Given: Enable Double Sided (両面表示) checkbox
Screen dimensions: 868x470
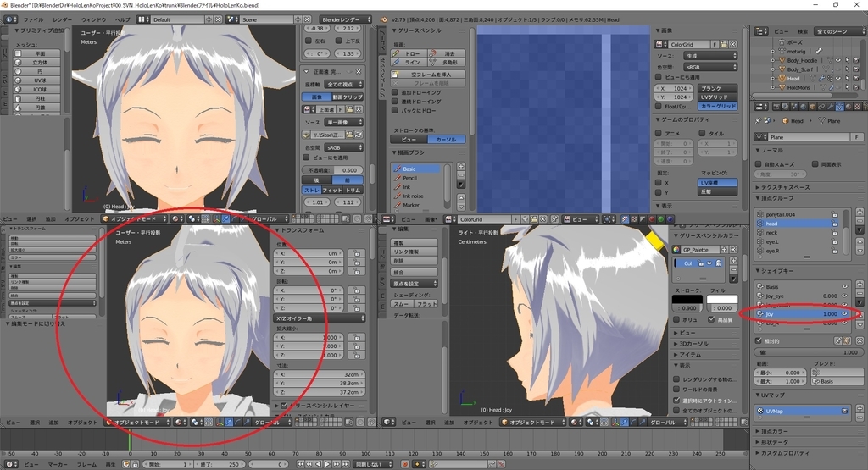Looking at the screenshot, I should pyautogui.click(x=815, y=164).
